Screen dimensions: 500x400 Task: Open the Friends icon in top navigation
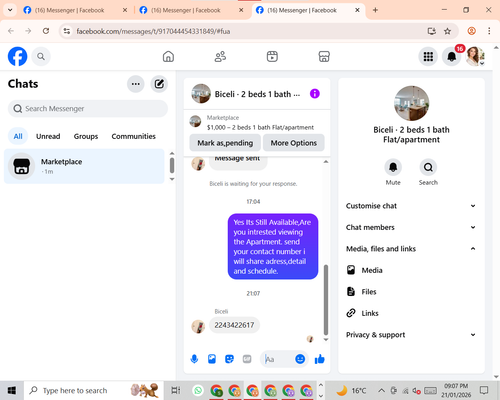pyautogui.click(x=220, y=57)
